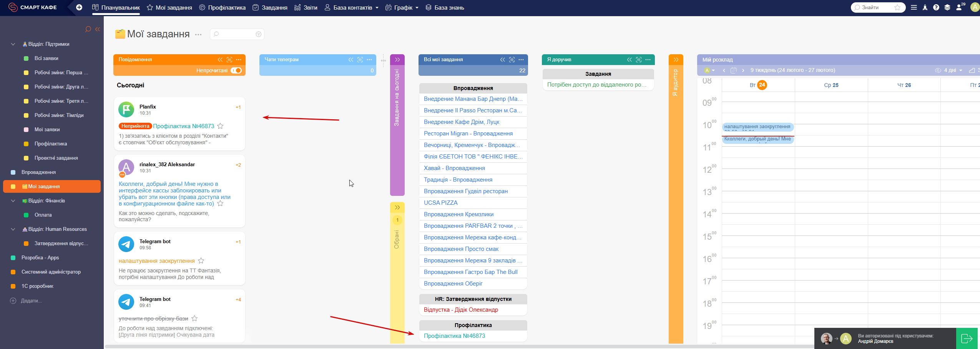Expand the Завдання на сьогодні collapsed panel
980x349 pixels.
tap(397, 60)
